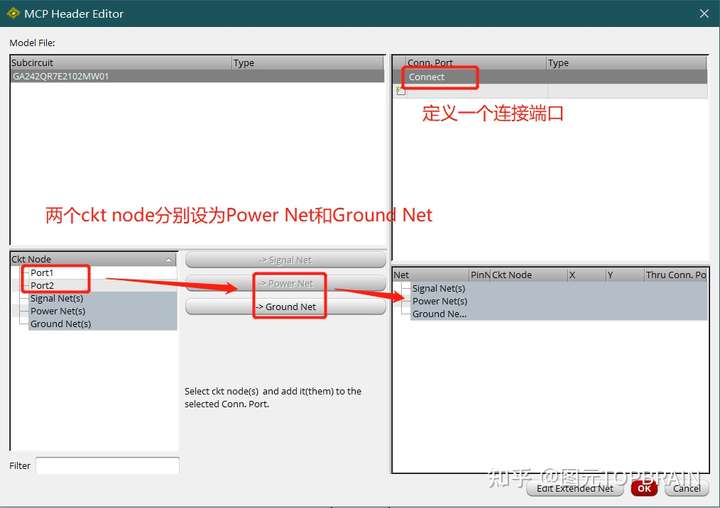Click the MCP Header Editor app icon
The width and height of the screenshot is (720, 508).
[13, 13]
